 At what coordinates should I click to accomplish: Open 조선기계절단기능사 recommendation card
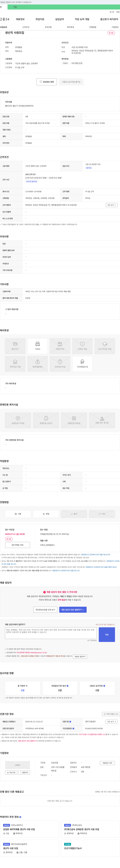[x=90, y=848]
